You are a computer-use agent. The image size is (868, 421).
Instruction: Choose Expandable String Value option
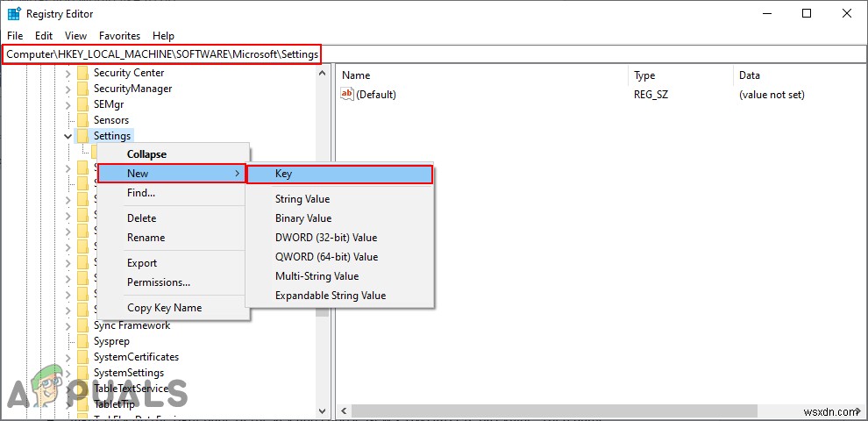331,296
